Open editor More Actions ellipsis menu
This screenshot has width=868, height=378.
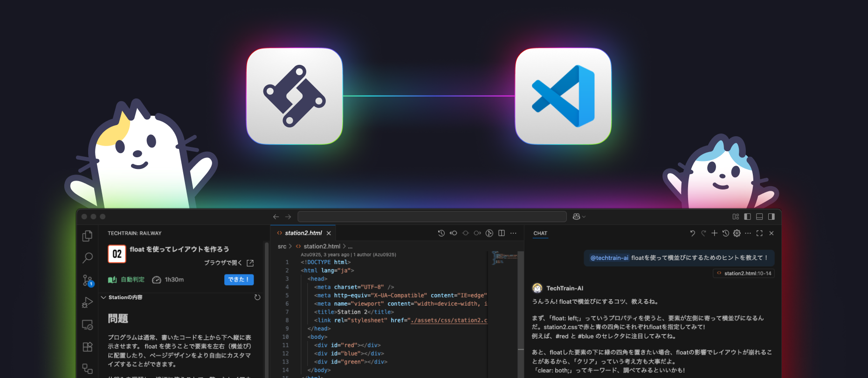click(513, 233)
